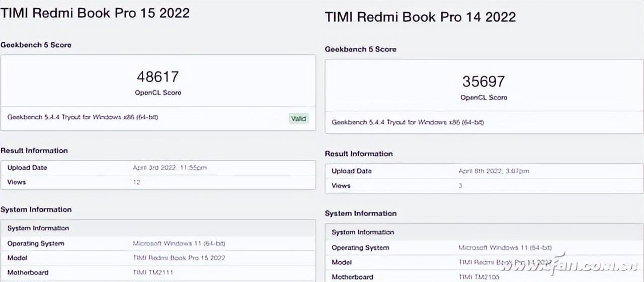Click Geekbench 5 Score heading in left panel
The image size is (644, 282).
coord(36,45)
